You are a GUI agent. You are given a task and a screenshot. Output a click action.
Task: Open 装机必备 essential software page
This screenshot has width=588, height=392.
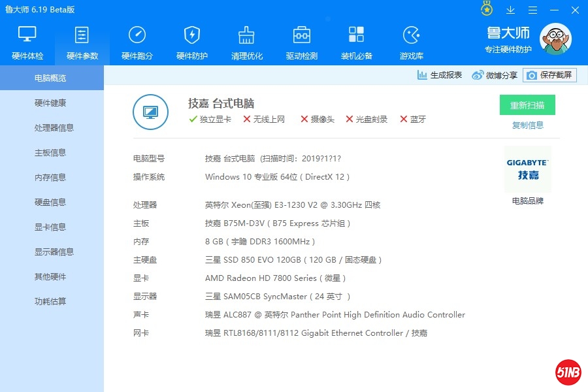pos(357,42)
